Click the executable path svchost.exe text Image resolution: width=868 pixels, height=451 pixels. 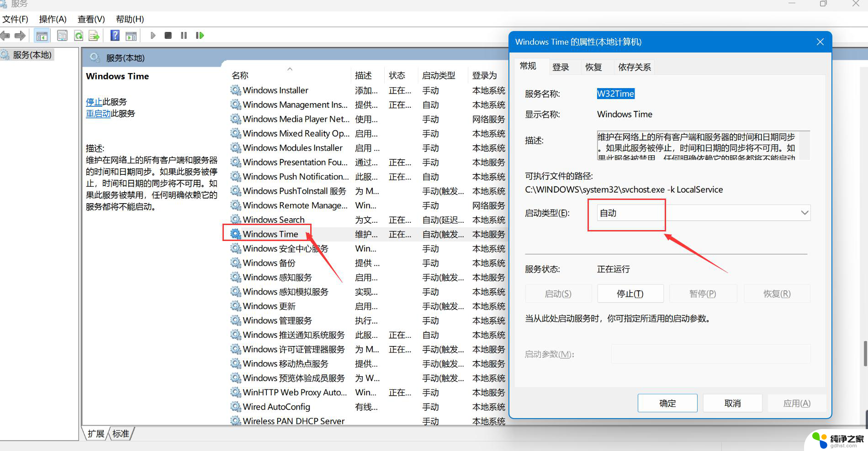(x=624, y=189)
